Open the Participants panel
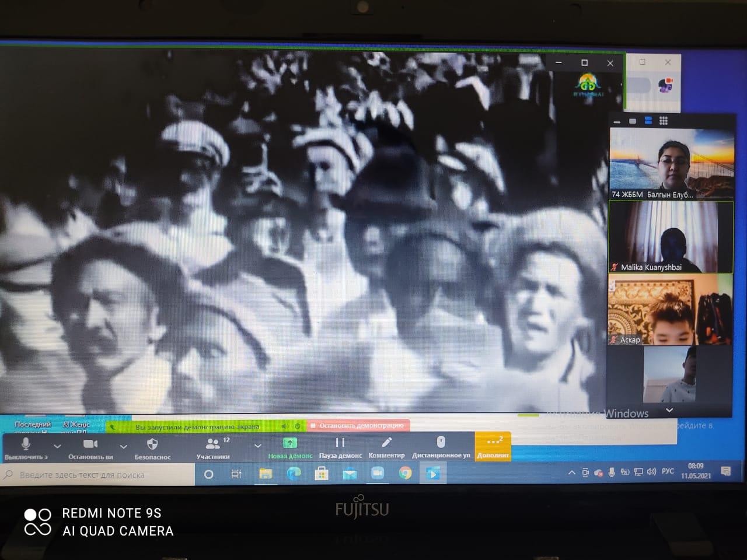This screenshot has width=747, height=560. (213, 447)
